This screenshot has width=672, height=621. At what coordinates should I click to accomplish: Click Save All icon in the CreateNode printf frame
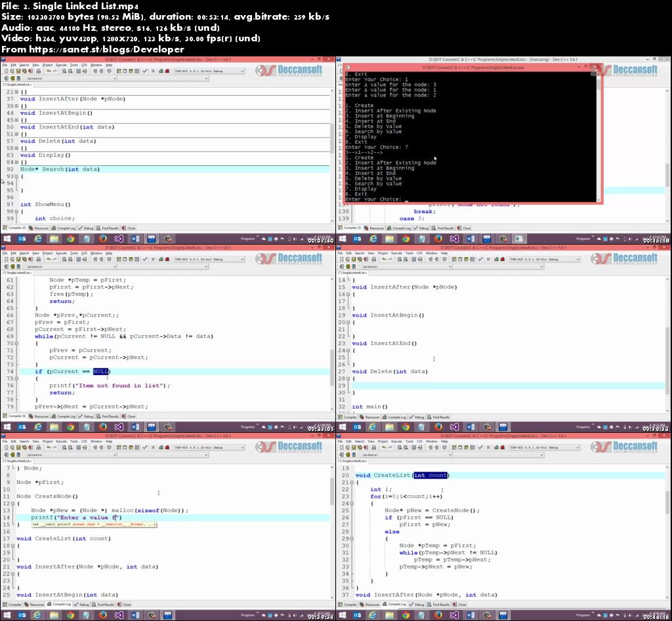coord(24,447)
